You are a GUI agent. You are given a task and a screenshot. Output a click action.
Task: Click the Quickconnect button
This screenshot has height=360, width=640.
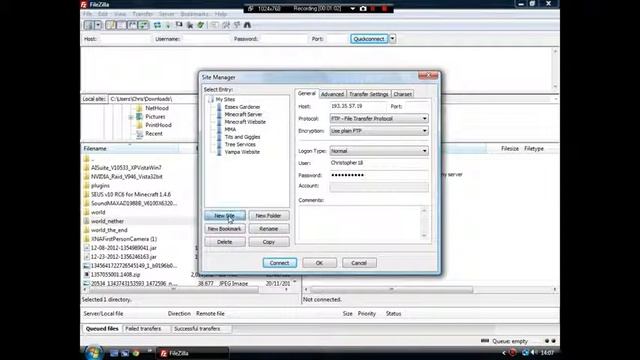click(x=369, y=39)
